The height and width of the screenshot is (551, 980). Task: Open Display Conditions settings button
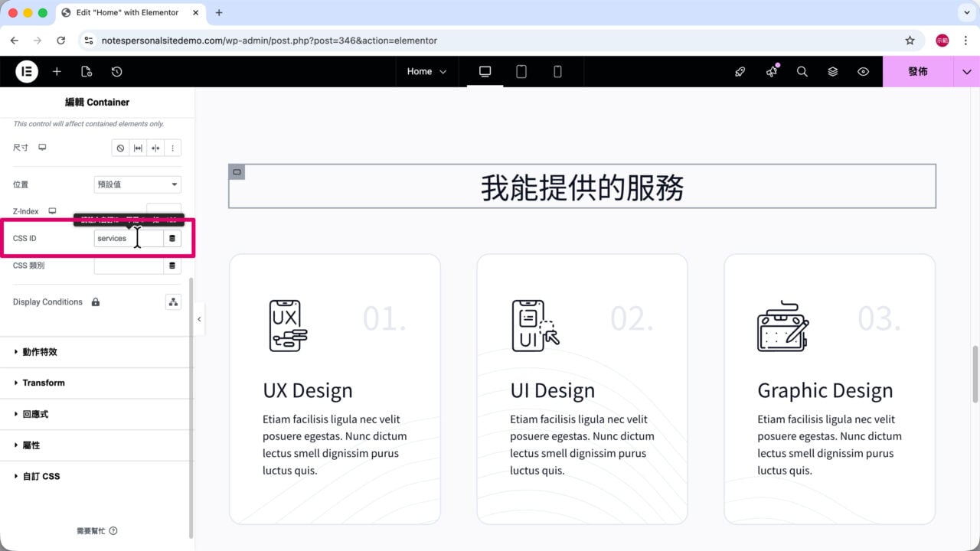click(173, 302)
